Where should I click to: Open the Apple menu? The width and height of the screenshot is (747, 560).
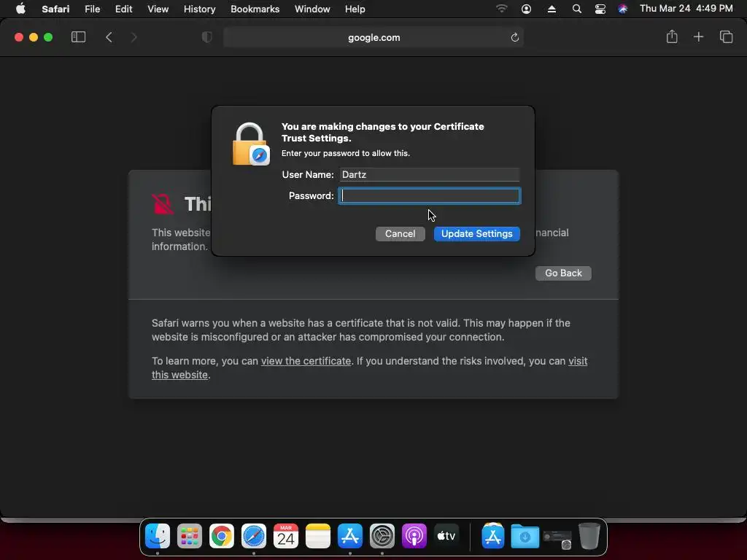click(20, 9)
